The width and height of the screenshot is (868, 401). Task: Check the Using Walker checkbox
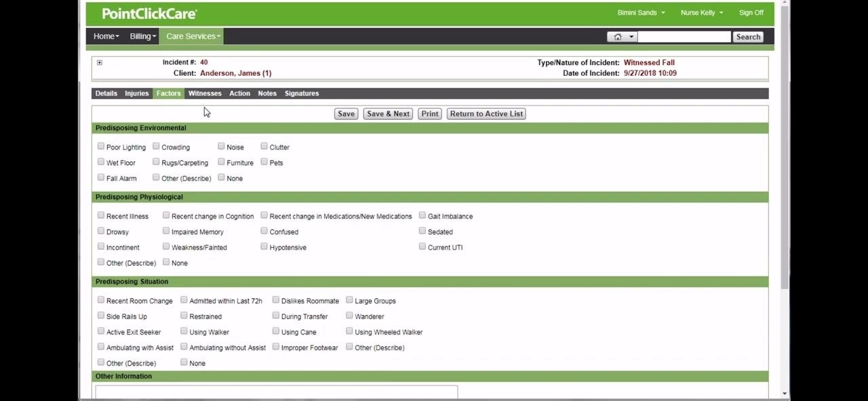184,331
